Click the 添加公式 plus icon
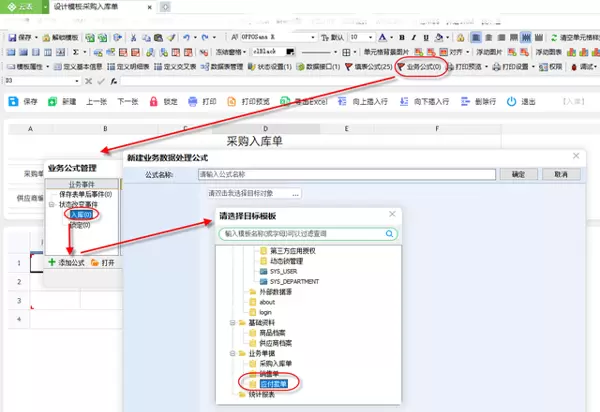Screen dimensions: 600x412 click(x=53, y=262)
